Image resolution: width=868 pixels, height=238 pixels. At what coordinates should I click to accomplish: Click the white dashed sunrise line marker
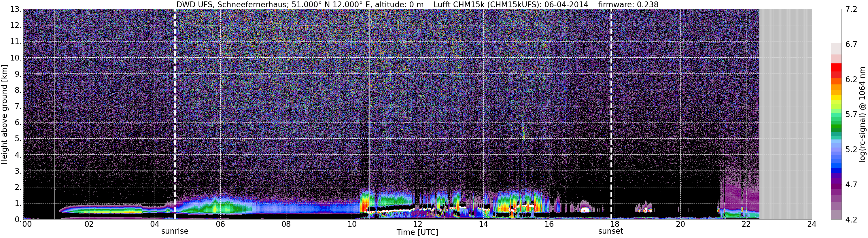pos(175,114)
